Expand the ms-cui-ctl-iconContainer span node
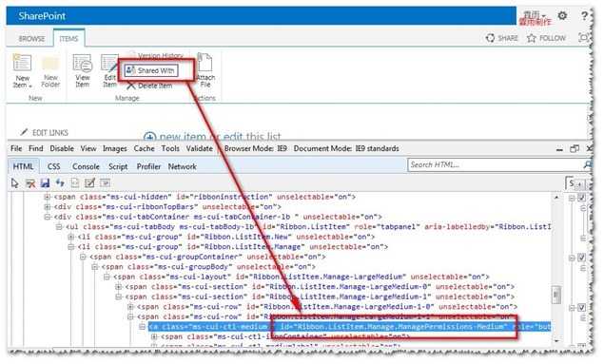This screenshot has height=364, width=604. point(155,337)
